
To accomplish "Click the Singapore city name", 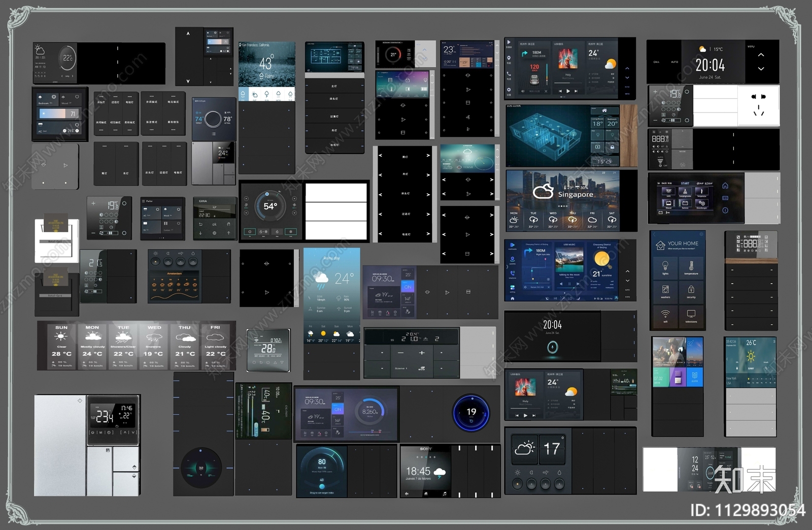I will click(576, 194).
